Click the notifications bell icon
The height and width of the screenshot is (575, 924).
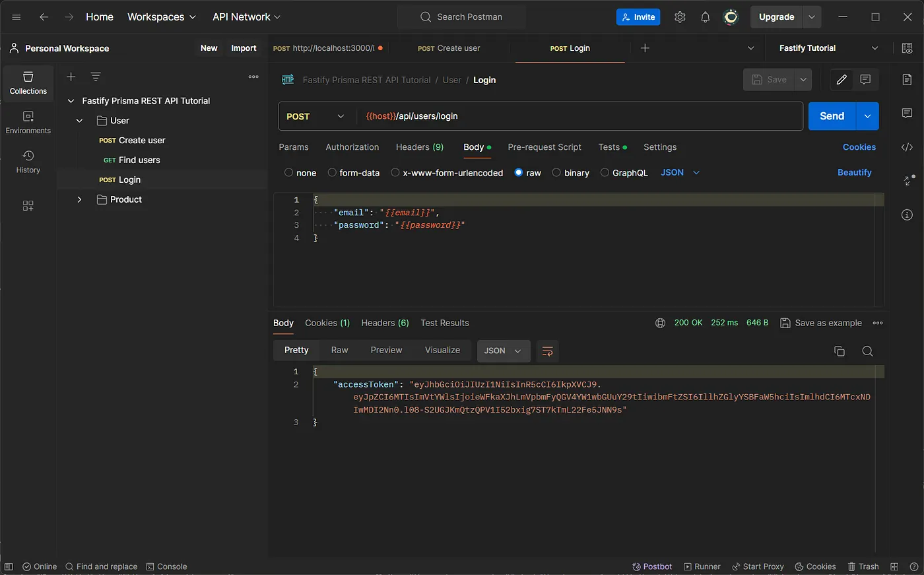[x=705, y=17]
